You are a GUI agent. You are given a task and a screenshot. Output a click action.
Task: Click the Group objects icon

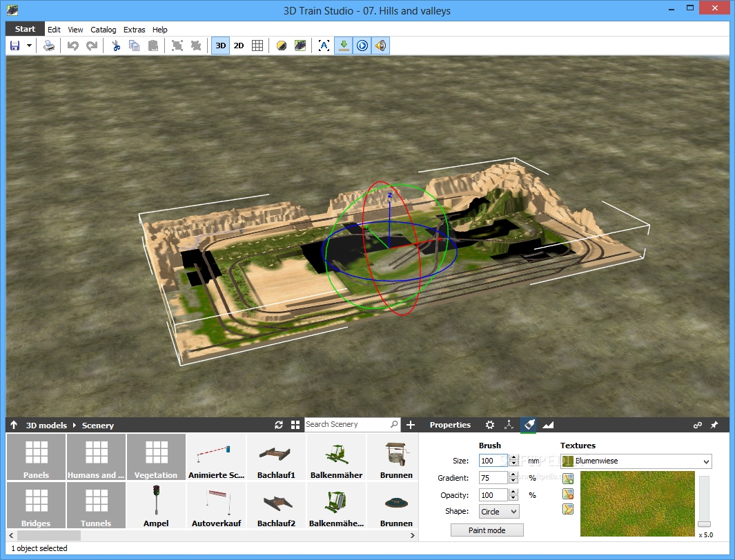177,46
